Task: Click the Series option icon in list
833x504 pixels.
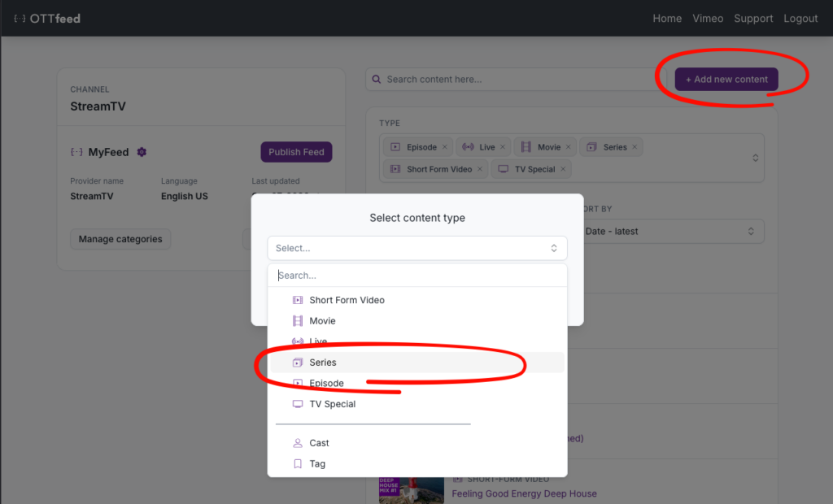Action: [298, 363]
